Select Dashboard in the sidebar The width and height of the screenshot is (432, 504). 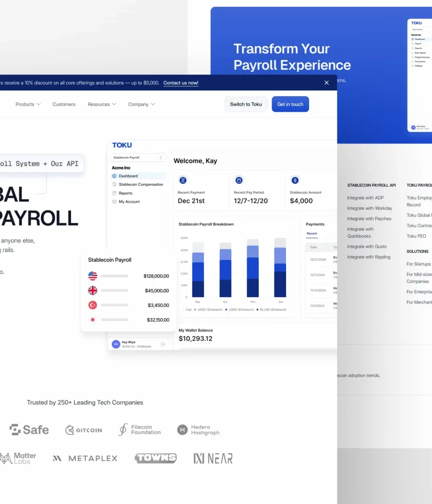pyautogui.click(x=138, y=176)
